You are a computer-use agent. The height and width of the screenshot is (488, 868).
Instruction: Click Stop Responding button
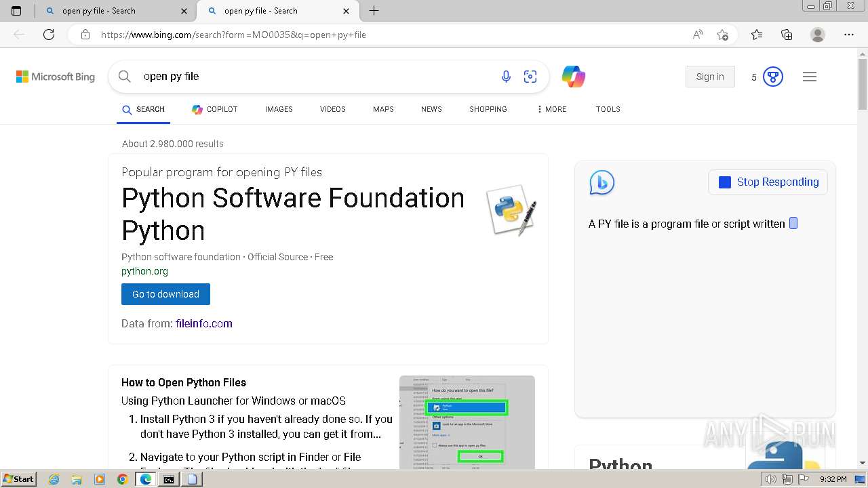tap(768, 182)
